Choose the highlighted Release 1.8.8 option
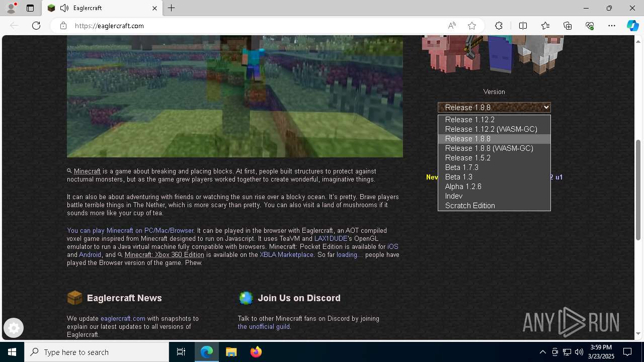The height and width of the screenshot is (362, 644). 494,139
